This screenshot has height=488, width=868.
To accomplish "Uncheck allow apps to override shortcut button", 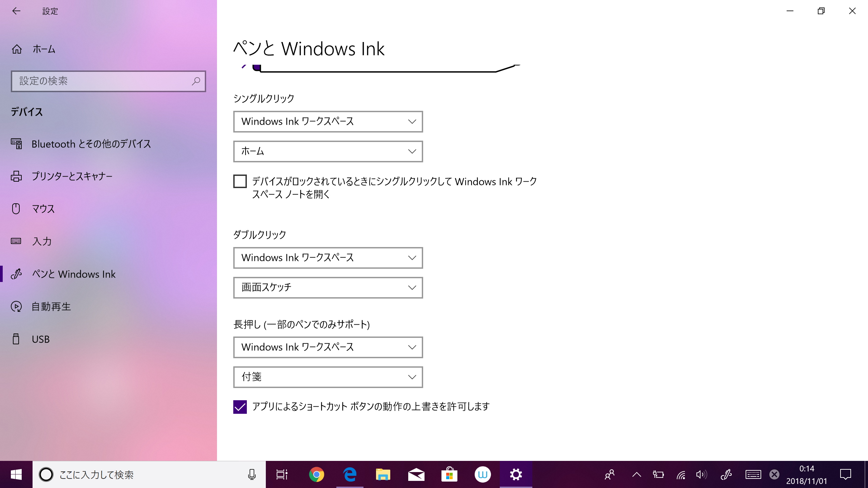I will click(x=240, y=407).
